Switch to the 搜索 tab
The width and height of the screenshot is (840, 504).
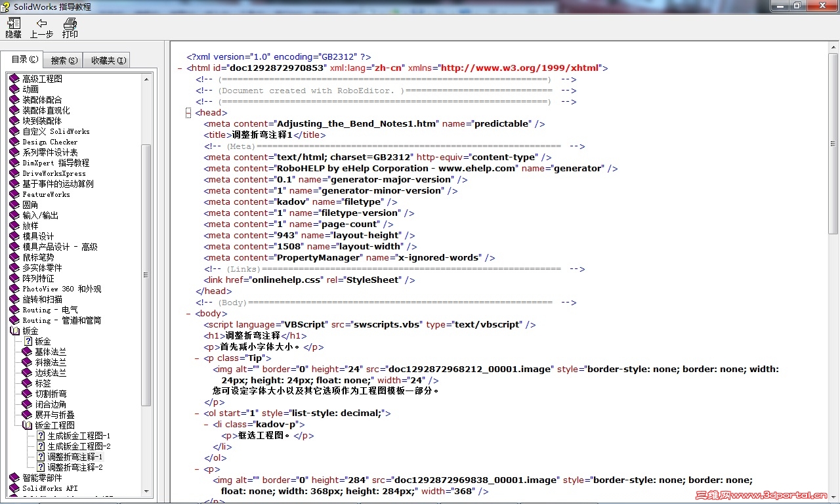click(x=62, y=59)
